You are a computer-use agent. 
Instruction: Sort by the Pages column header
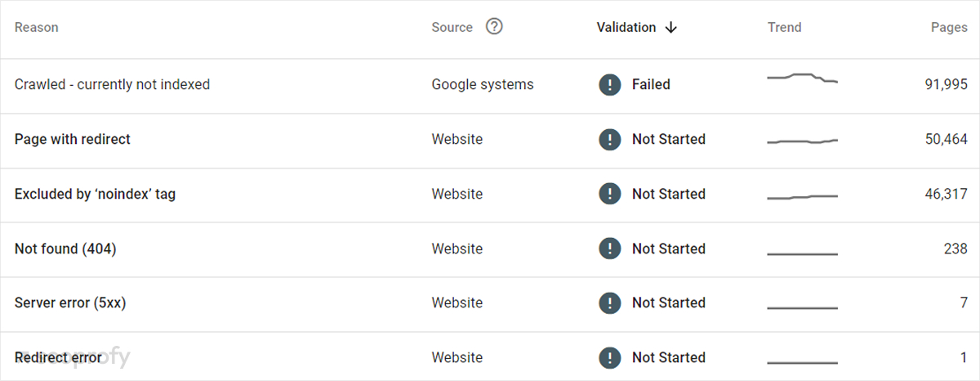(x=949, y=27)
